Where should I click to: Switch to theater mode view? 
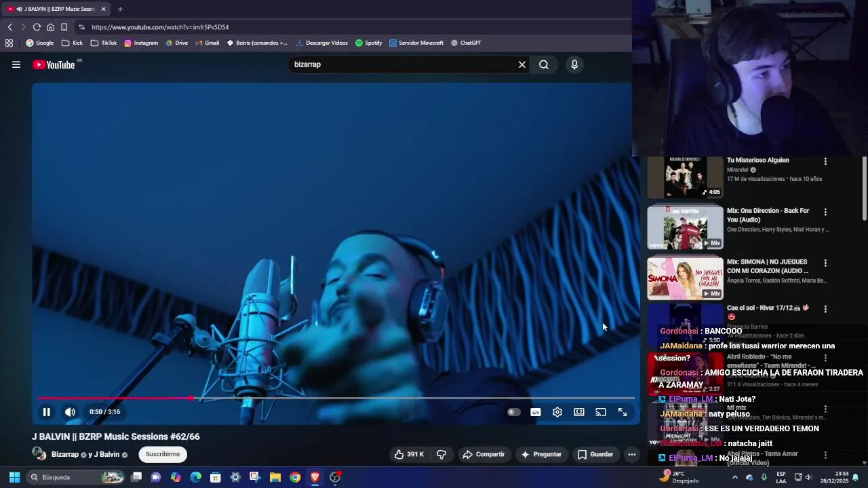[x=579, y=412]
